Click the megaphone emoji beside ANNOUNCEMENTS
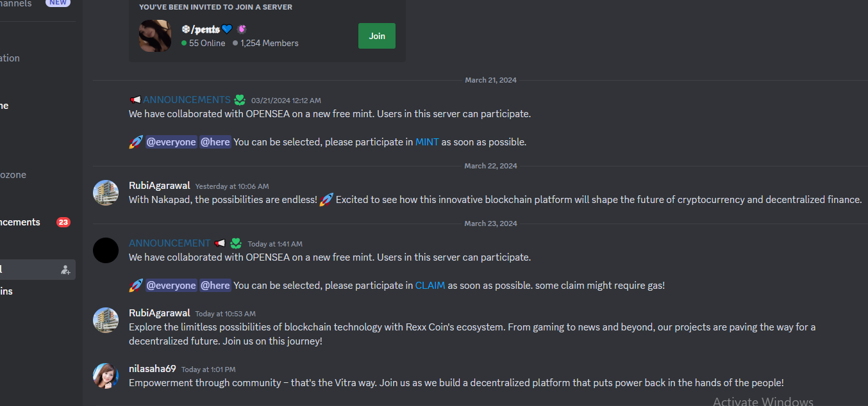Viewport: 868px width, 406px height. (x=135, y=100)
